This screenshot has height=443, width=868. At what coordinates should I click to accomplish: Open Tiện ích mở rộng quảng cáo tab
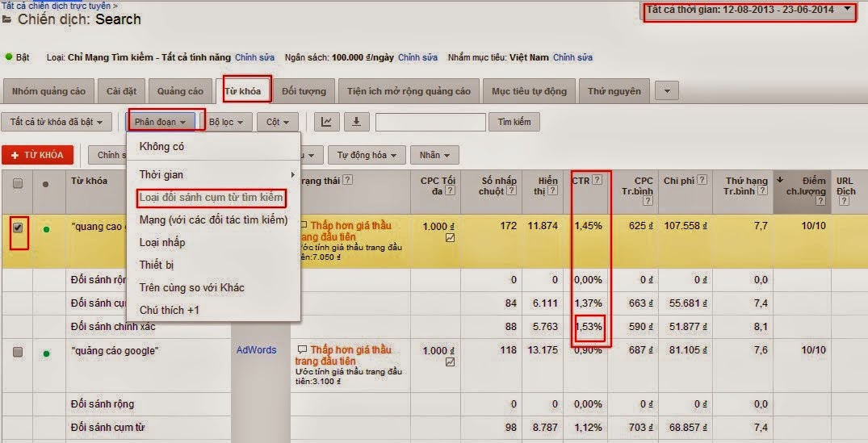pyautogui.click(x=409, y=91)
